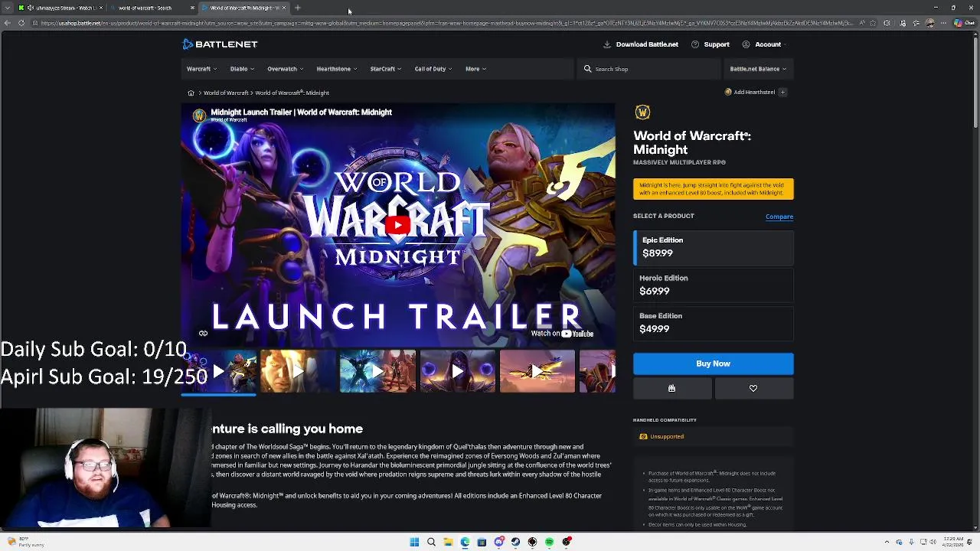Viewport: 980px width, 551px height.
Task: Click the search magnifier icon in shop
Action: (587, 69)
